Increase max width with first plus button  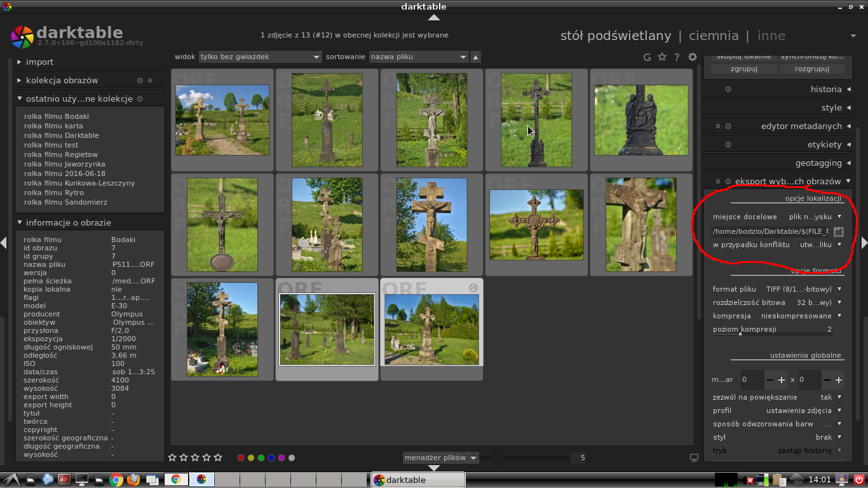pos(782,380)
